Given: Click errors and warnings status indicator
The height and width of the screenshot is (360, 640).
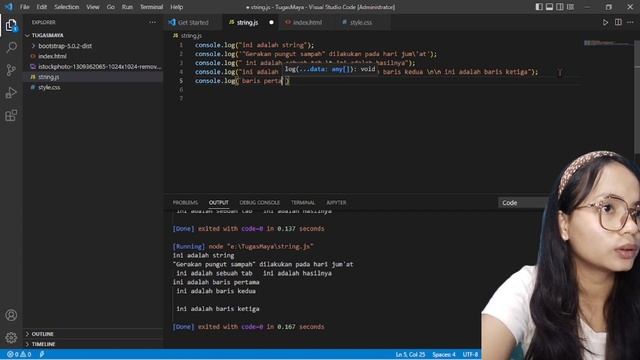Looking at the screenshot, I should 19,354.
